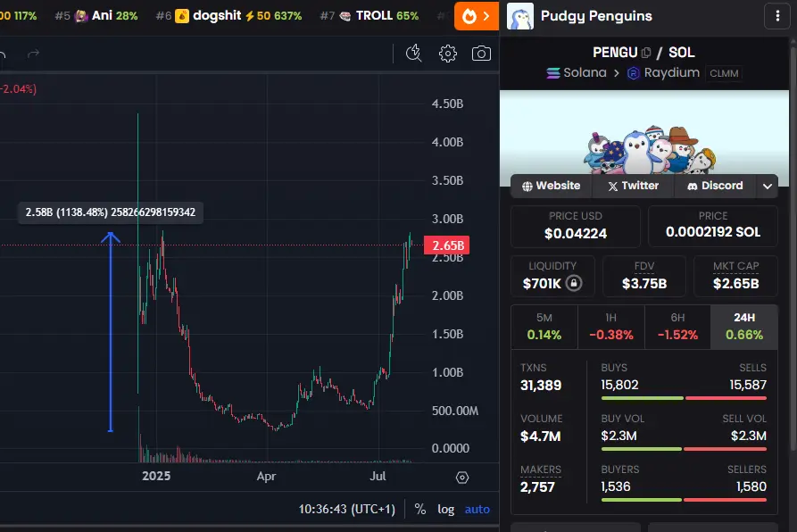
Task: Click the 2.58B measurement tooltip
Action: click(x=111, y=212)
